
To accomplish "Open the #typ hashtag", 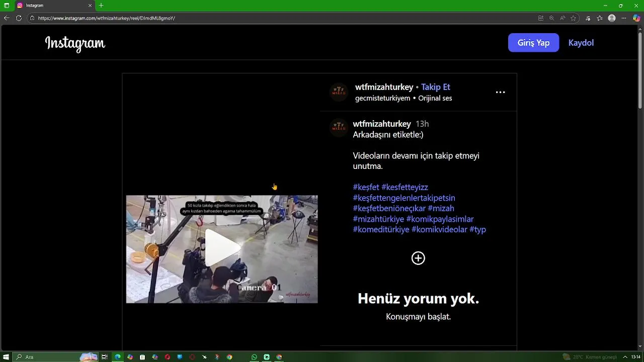I will (x=477, y=229).
